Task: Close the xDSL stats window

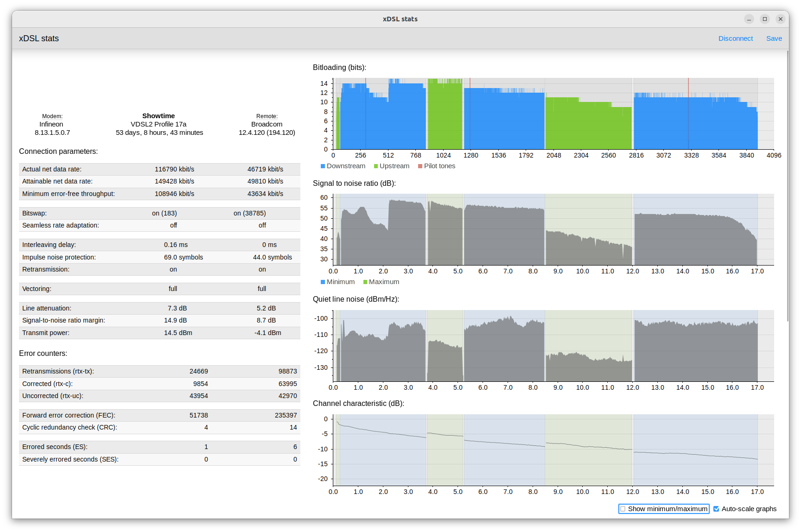Action: pyautogui.click(x=781, y=19)
